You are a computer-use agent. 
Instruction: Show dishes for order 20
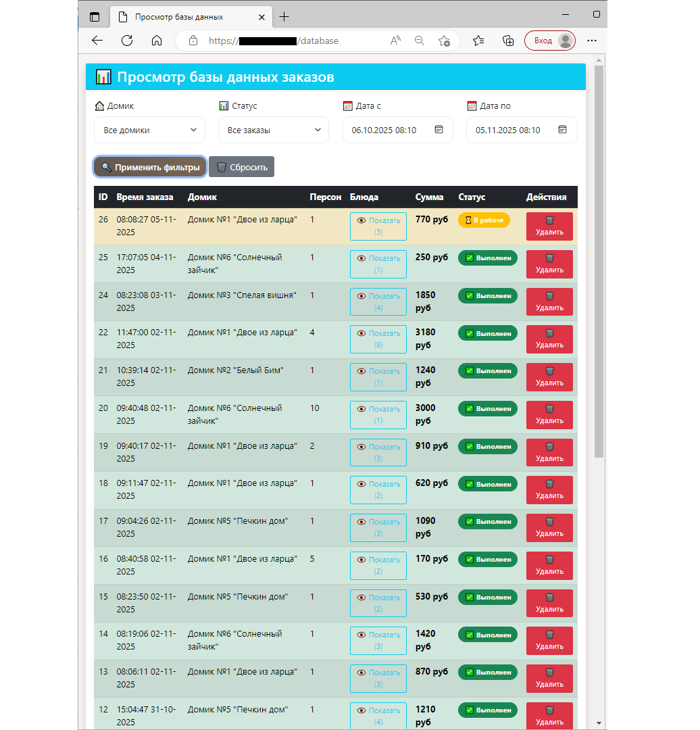click(x=378, y=414)
